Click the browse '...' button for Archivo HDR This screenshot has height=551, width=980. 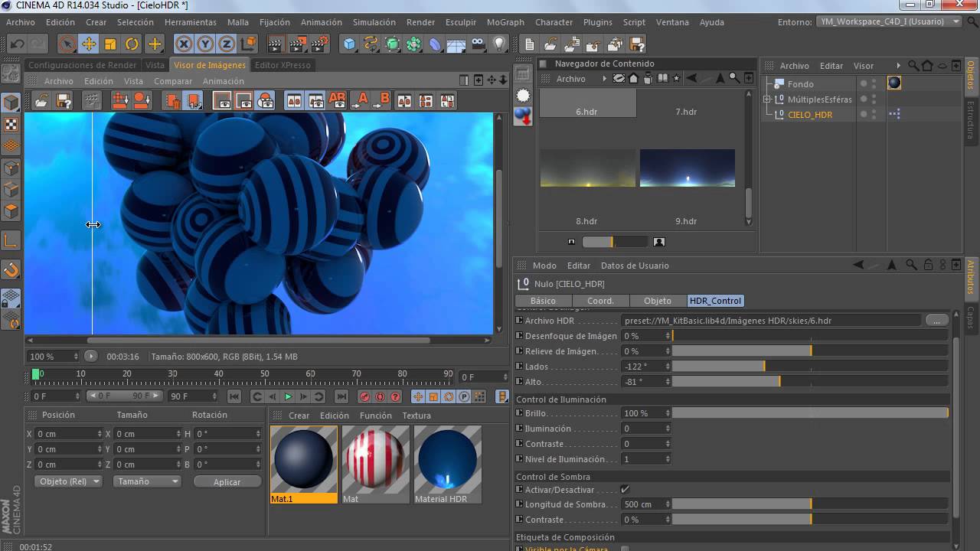pos(936,320)
